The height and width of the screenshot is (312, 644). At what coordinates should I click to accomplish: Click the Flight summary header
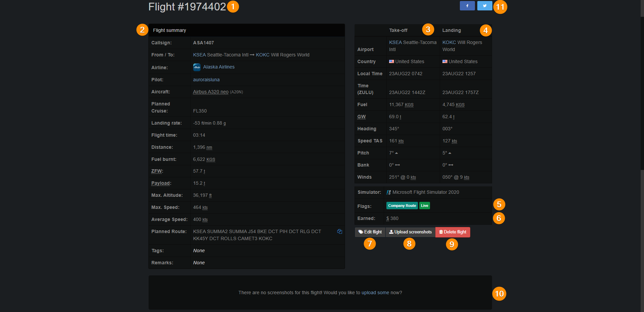[x=247, y=30]
